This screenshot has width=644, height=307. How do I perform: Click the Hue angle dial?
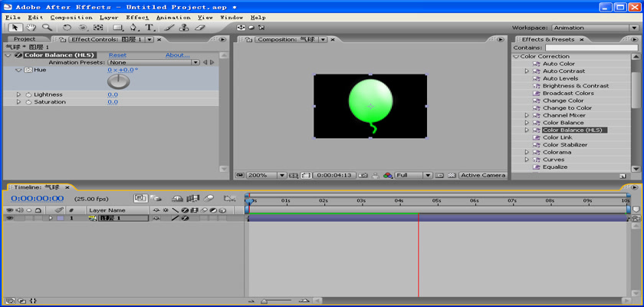118,81
